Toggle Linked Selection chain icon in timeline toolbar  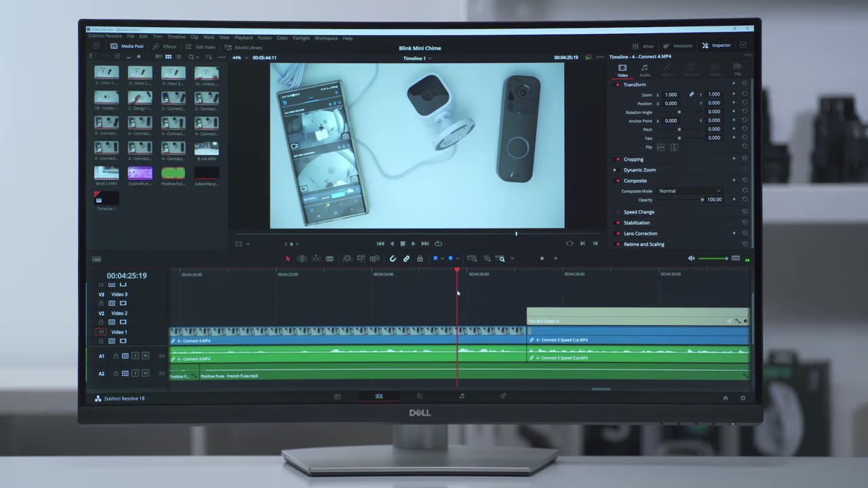point(406,259)
